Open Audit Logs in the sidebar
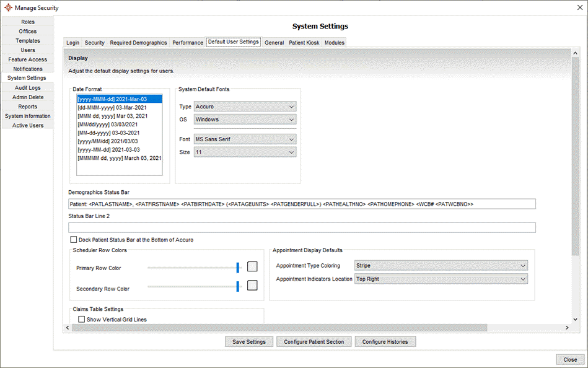The height and width of the screenshot is (368, 588). tap(28, 87)
